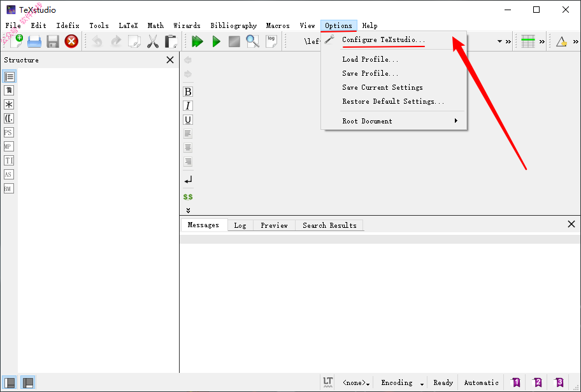Open the viewer with the magnifier icon
This screenshot has height=392, width=581.
[x=253, y=41]
